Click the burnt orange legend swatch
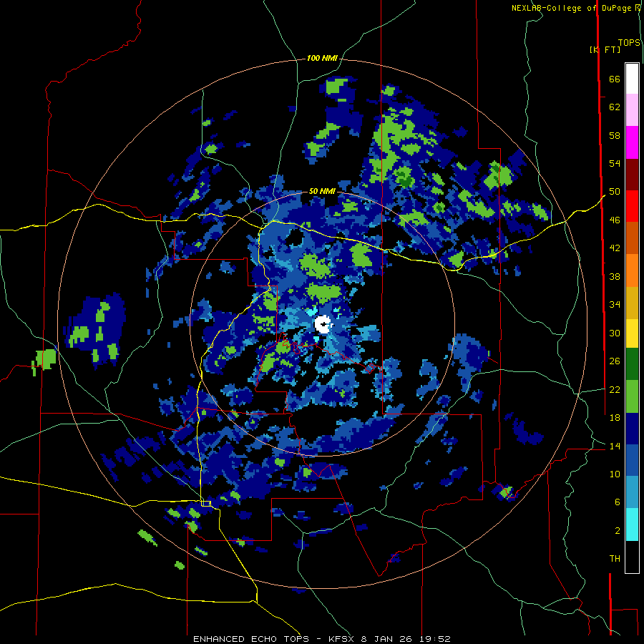 [x=632, y=238]
